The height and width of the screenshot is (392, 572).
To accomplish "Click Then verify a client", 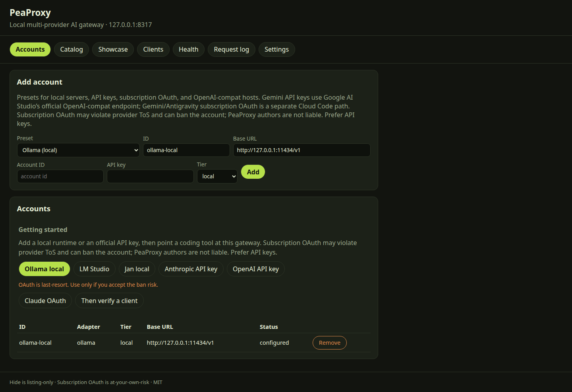I will 109,301.
